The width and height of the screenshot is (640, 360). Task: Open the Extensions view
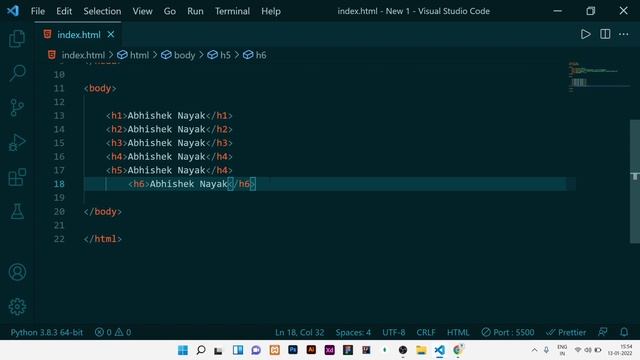click(x=17, y=177)
